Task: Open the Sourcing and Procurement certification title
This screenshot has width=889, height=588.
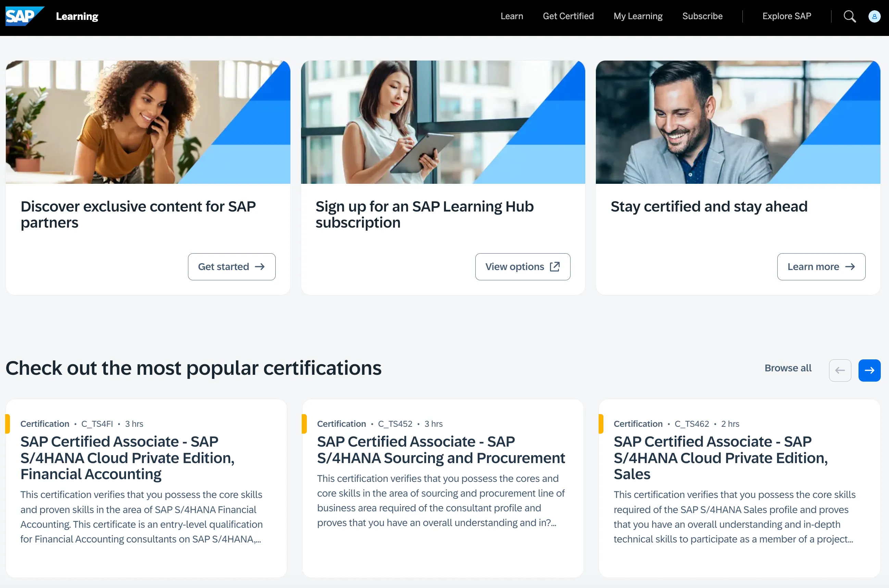Action: pyautogui.click(x=440, y=450)
